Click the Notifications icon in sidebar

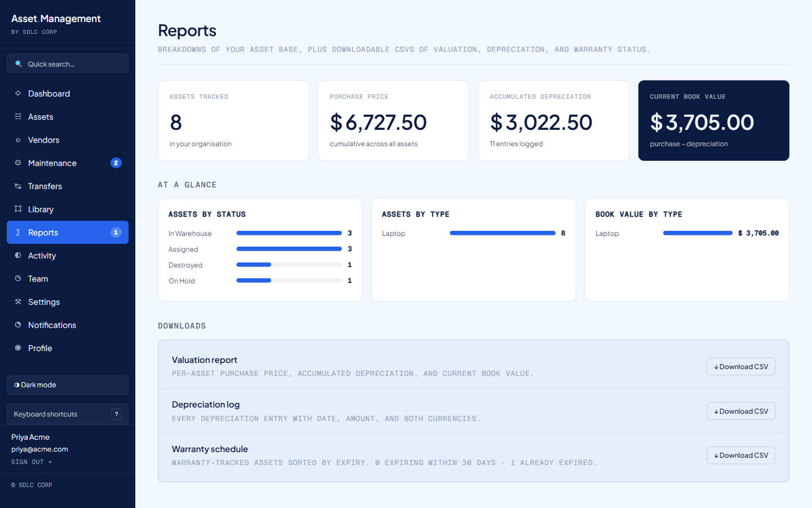point(18,325)
